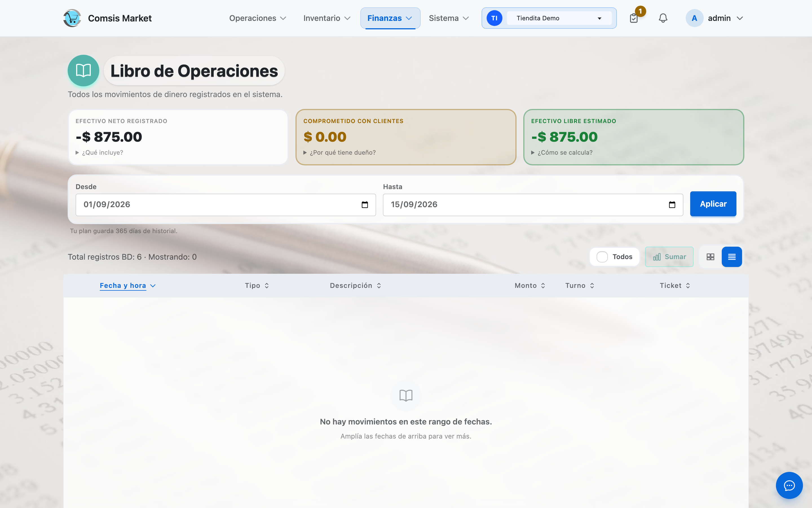Switch to card grid view
The width and height of the screenshot is (812, 508).
710,257
